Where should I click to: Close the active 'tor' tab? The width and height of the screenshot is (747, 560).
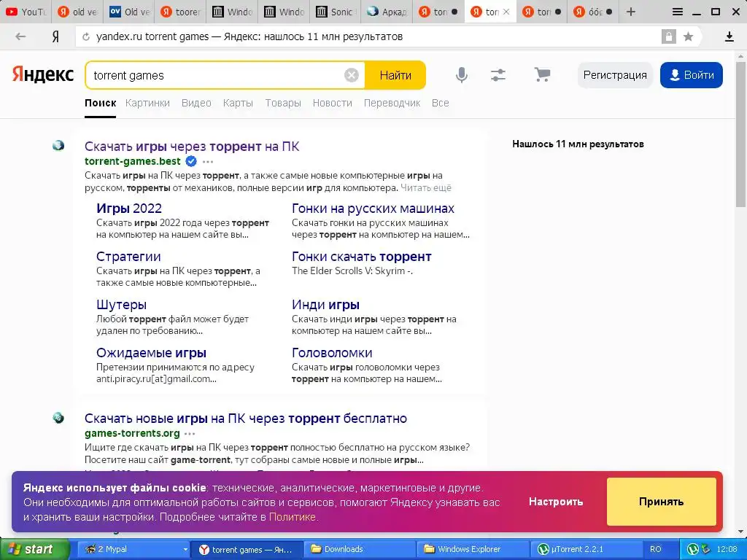[x=506, y=12]
